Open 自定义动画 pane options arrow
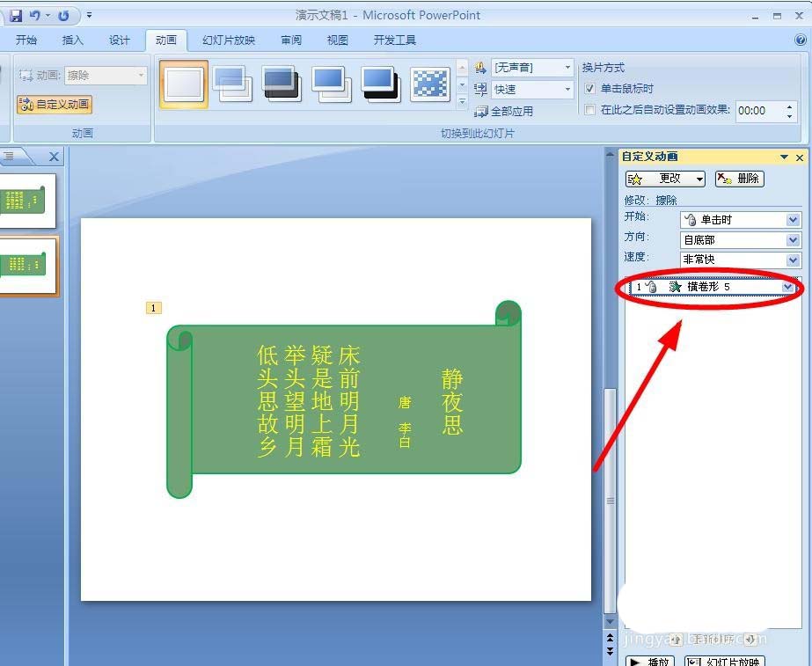Image resolution: width=812 pixels, height=666 pixels. pos(784,157)
